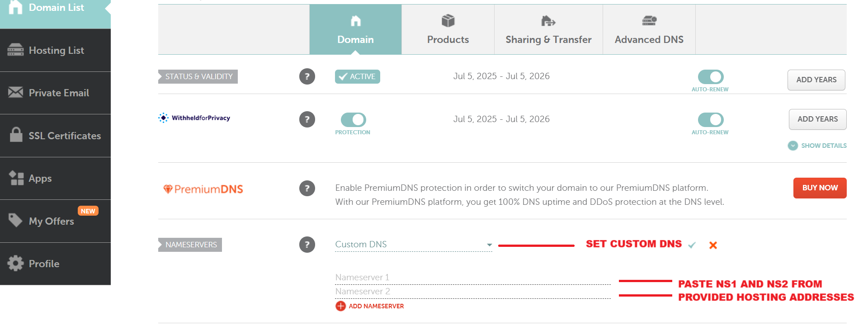The width and height of the screenshot is (868, 335).
Task: Open the Custom DNS dropdown
Action: (414, 245)
